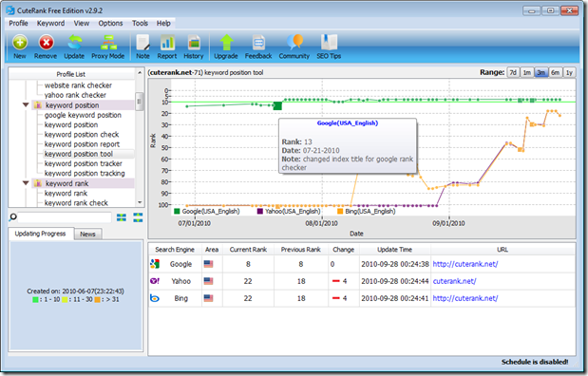The height and width of the screenshot is (376, 588).
Task: Click the search magnifier icon
Action: (12, 217)
